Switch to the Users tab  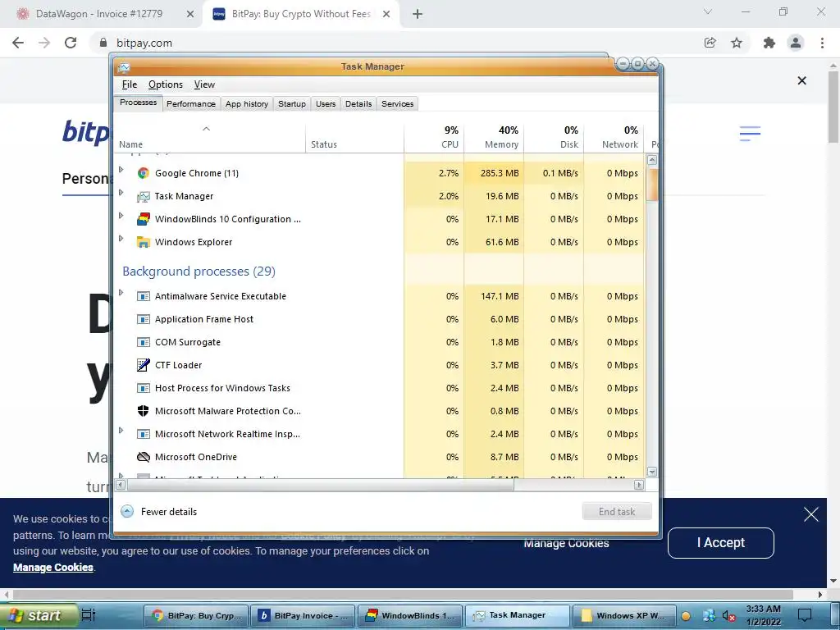point(326,104)
